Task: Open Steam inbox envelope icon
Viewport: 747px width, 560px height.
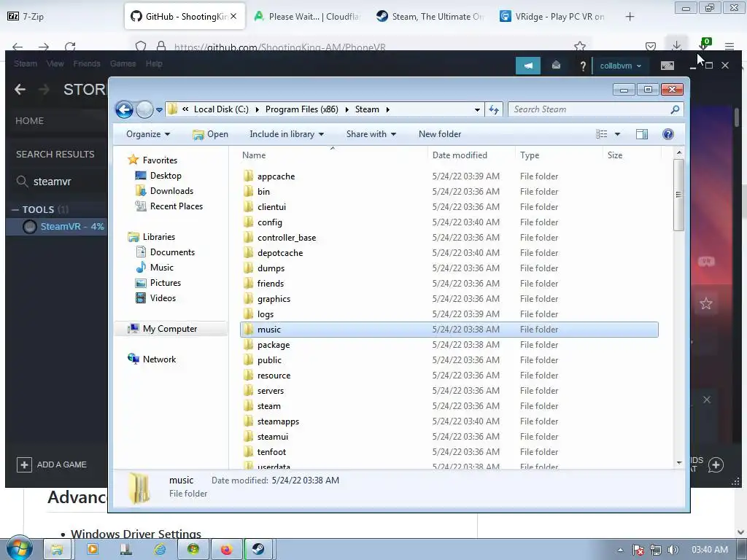Action: click(x=556, y=66)
